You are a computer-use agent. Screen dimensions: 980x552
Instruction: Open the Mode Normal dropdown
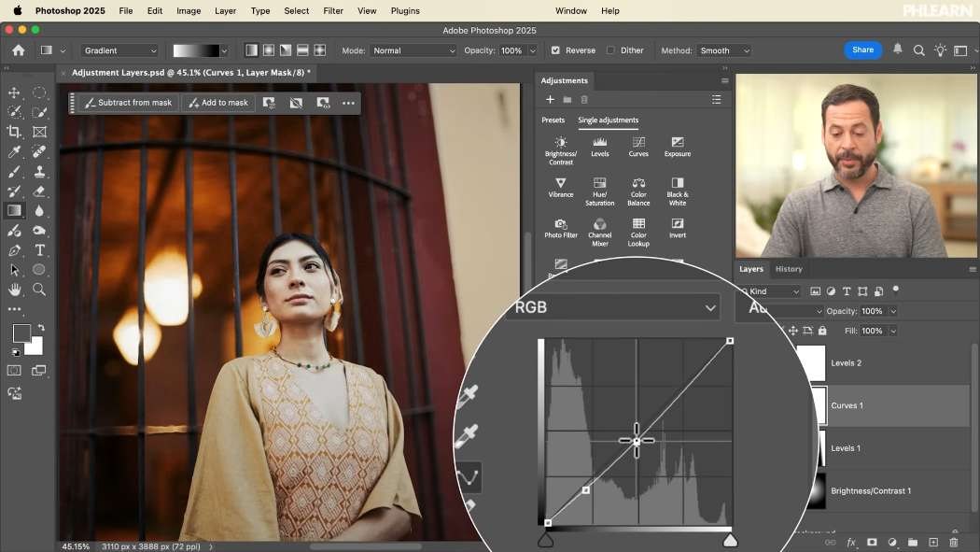pos(413,50)
